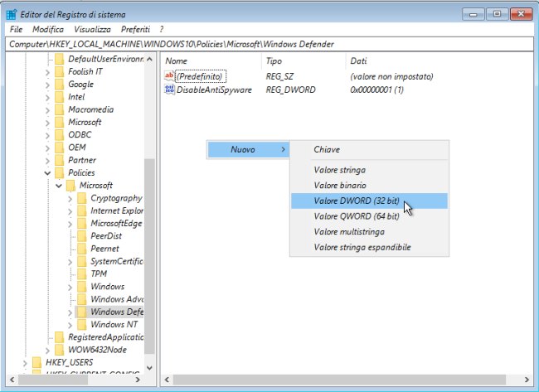
Task: Click the WOW6432Node folder icon
Action: (x=59, y=350)
